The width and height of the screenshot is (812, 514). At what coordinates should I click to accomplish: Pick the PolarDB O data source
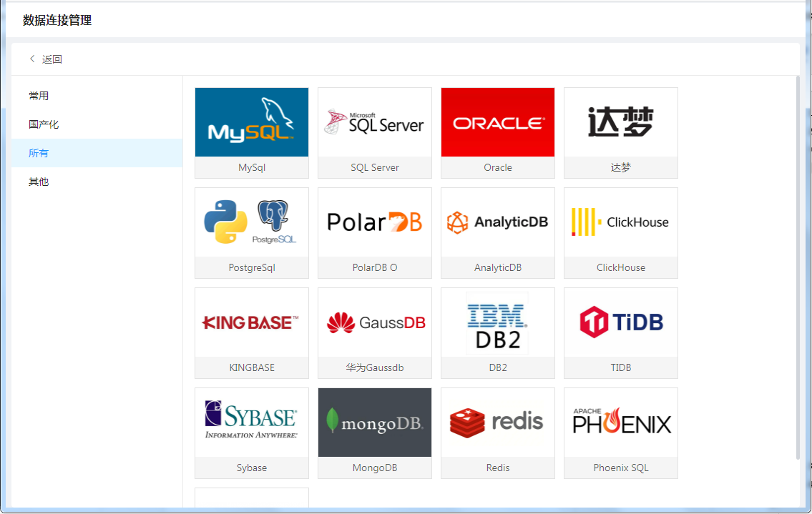(x=374, y=222)
